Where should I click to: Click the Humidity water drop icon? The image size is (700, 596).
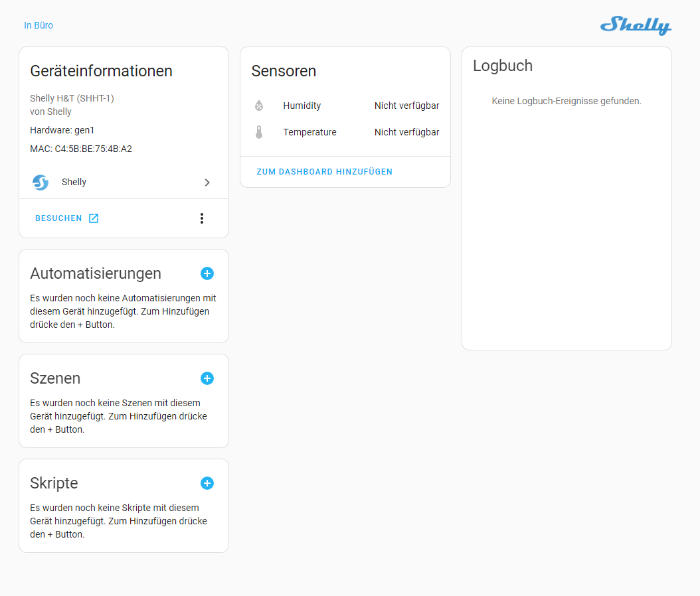click(259, 106)
